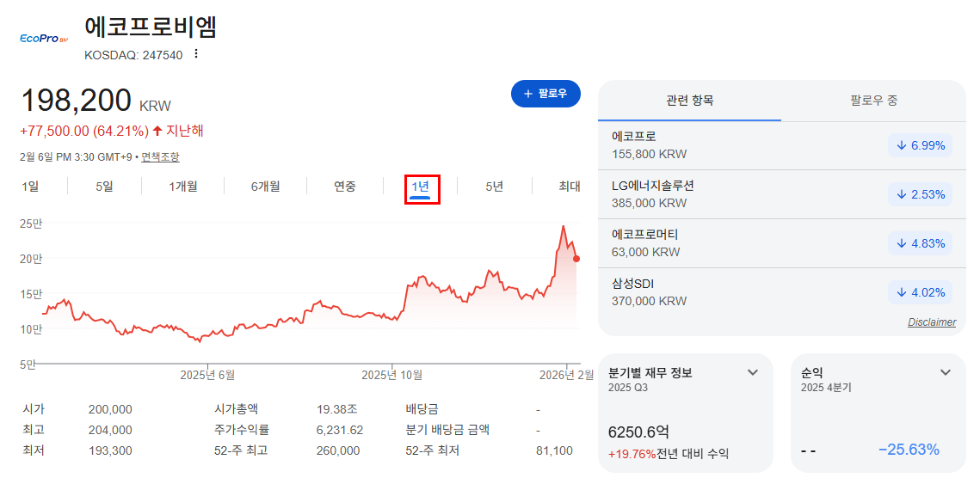Select the 1년 range tab
This screenshot has width=980, height=484.
click(420, 187)
